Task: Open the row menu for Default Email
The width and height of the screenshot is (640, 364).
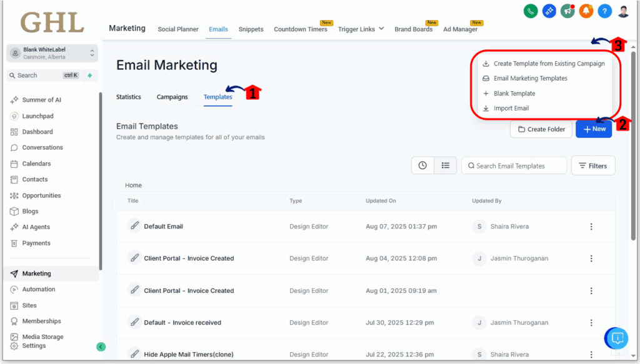Action: pos(591,227)
